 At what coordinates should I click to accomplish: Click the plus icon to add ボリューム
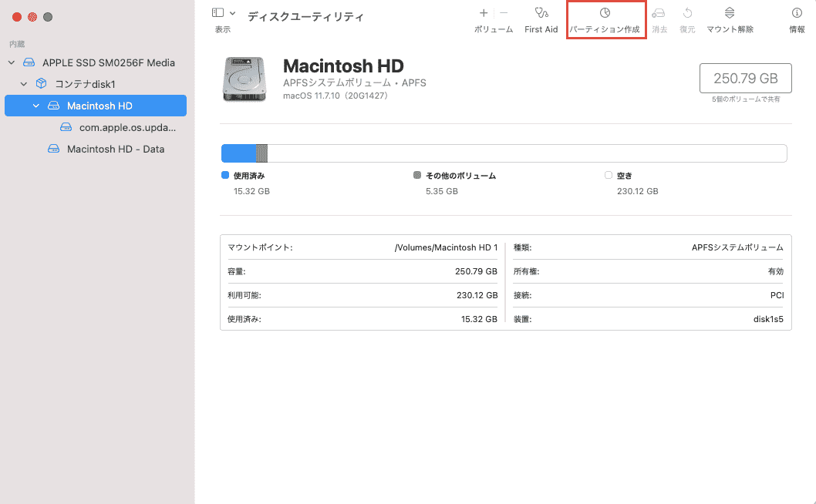coord(484,12)
